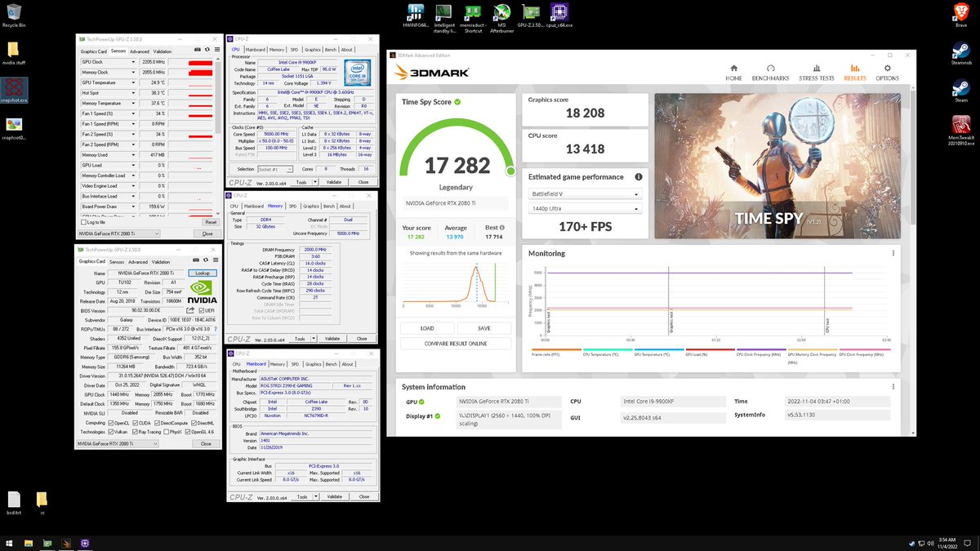Click the Reset button in GPU-Z Sensors
The height and width of the screenshot is (551, 980).
pyautogui.click(x=210, y=222)
